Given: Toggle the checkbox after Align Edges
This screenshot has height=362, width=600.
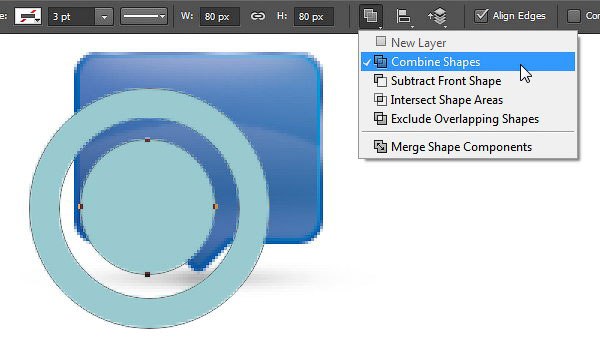Looking at the screenshot, I should pos(574,16).
